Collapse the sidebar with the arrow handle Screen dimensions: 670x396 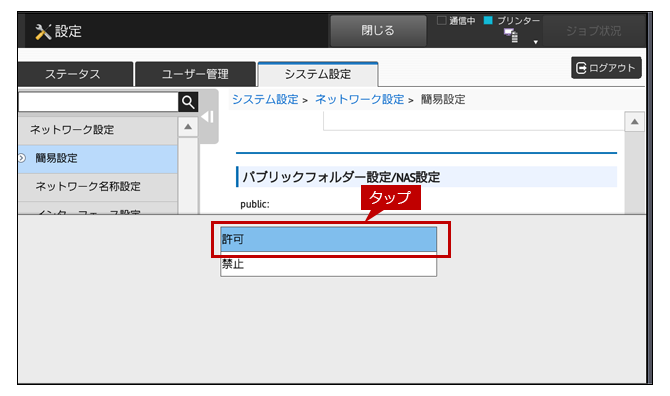tap(208, 117)
